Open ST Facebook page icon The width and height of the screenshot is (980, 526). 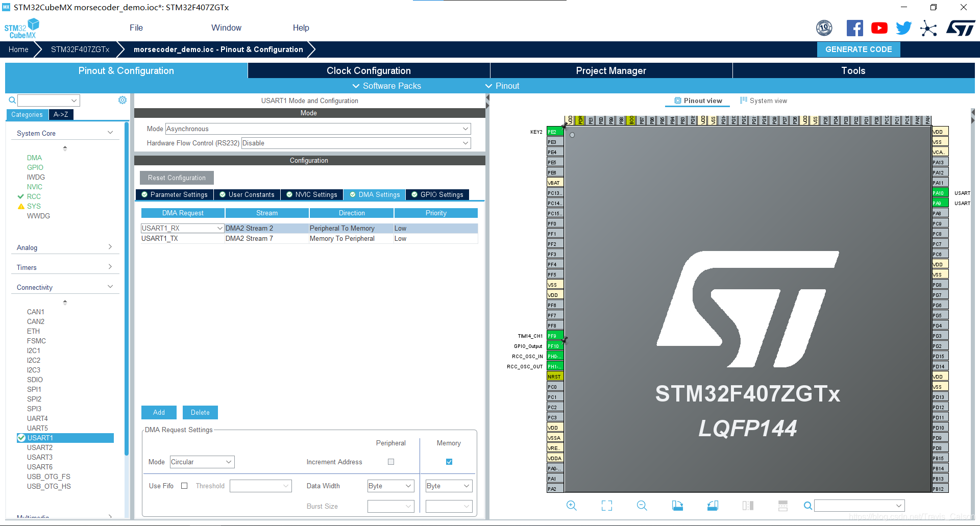click(854, 28)
